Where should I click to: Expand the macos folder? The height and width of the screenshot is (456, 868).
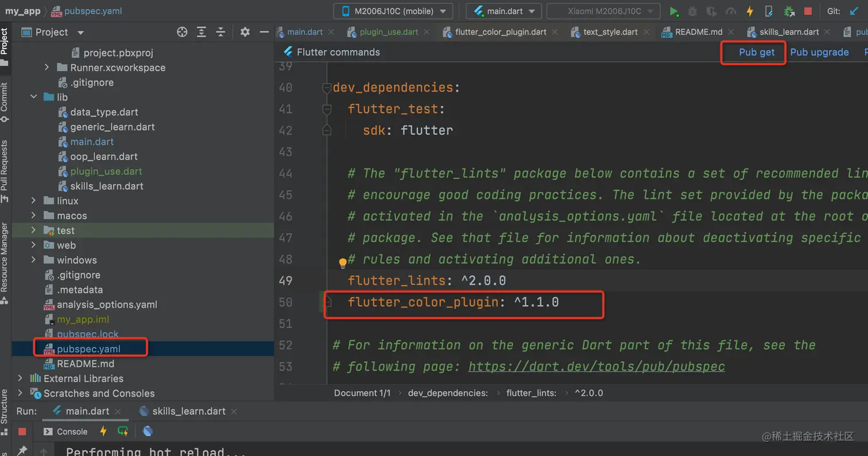click(x=34, y=216)
